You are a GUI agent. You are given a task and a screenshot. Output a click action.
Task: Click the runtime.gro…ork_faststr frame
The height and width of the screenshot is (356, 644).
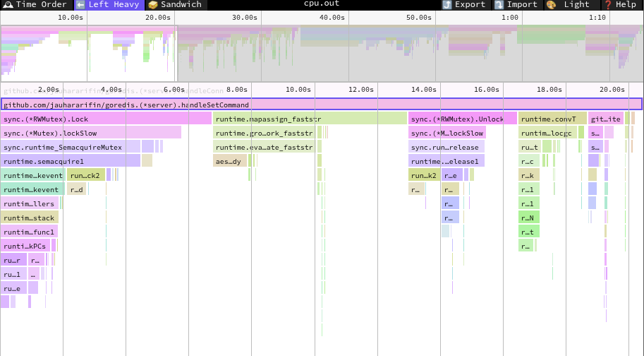pyautogui.click(x=264, y=133)
